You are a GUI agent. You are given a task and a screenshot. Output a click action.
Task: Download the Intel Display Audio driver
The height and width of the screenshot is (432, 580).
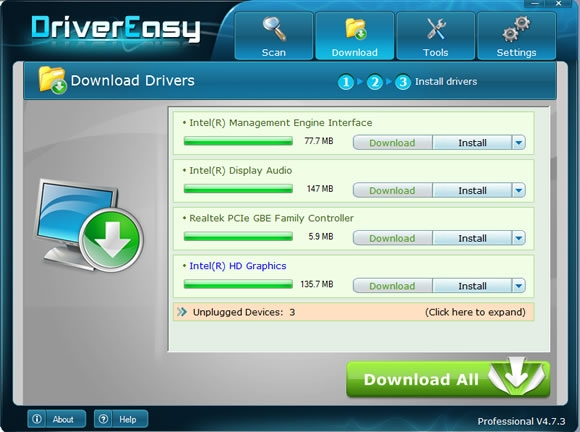tap(392, 190)
